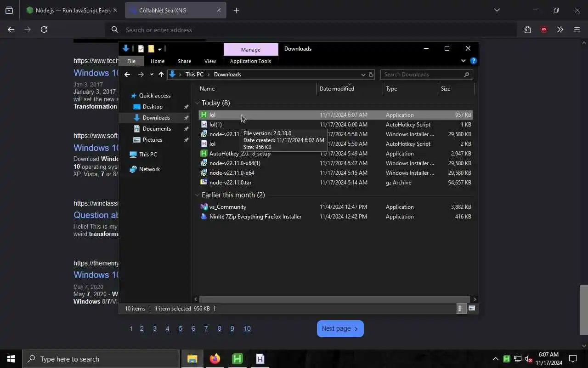Refresh the Downloads folder view

[x=371, y=75]
